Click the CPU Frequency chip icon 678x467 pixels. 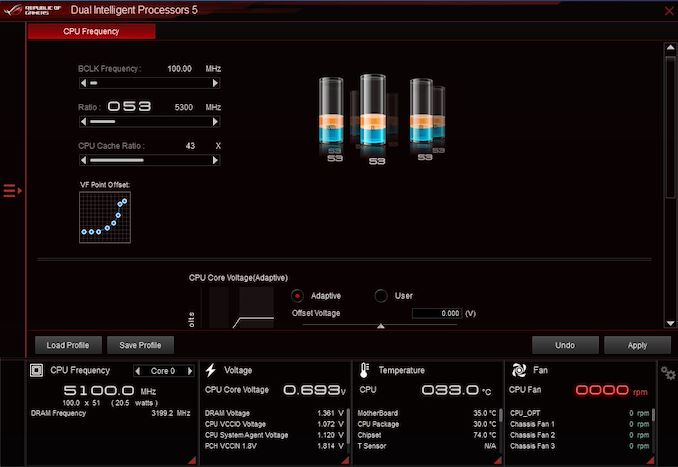pos(36,371)
